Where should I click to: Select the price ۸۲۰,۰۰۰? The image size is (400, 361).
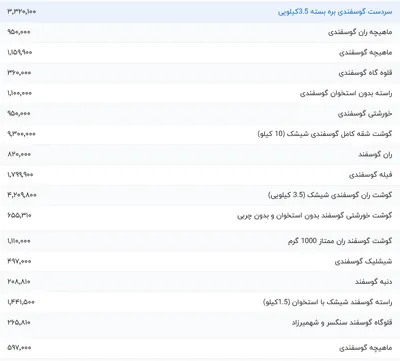click(19, 154)
